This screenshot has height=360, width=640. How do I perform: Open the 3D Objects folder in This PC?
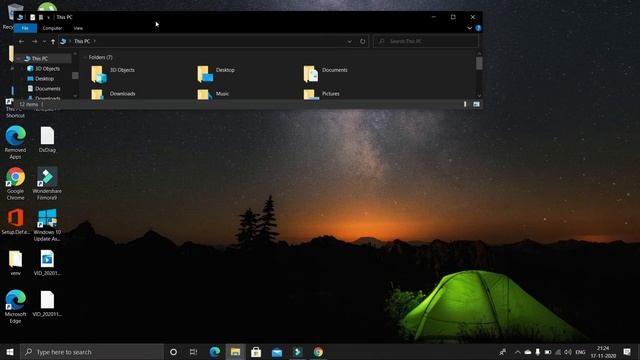click(113, 73)
